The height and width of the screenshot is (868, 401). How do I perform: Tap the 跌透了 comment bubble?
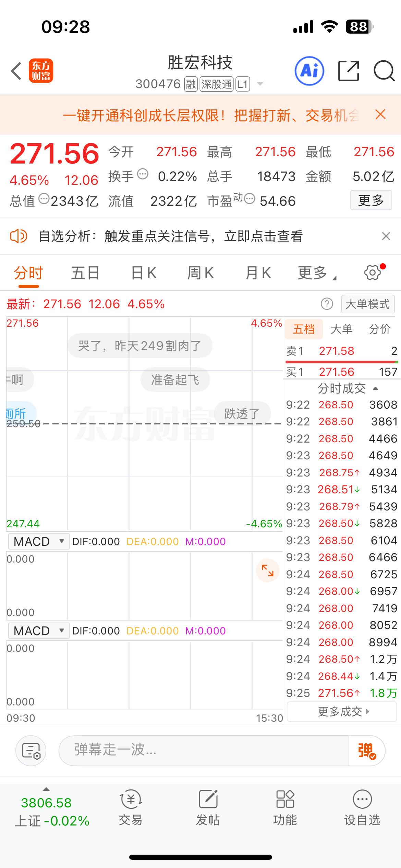[x=242, y=413]
